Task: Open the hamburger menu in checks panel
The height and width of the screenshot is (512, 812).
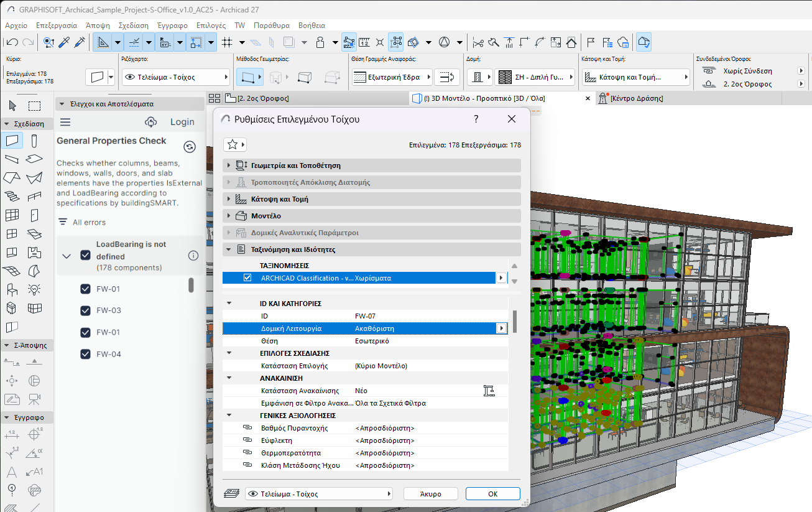Action: [65, 122]
